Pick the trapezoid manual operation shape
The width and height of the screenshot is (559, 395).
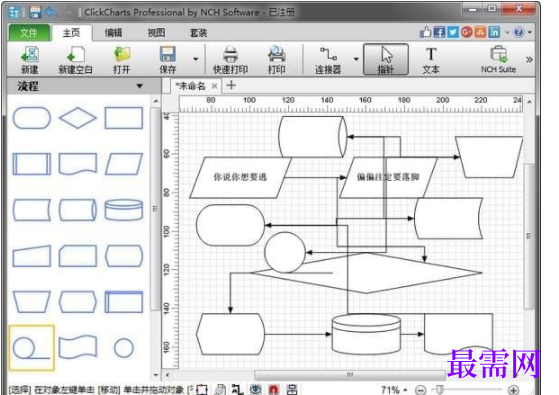32,302
